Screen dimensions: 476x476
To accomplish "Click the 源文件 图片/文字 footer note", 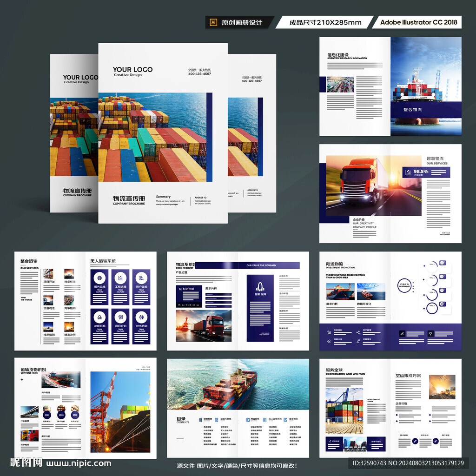I will point(237,466).
